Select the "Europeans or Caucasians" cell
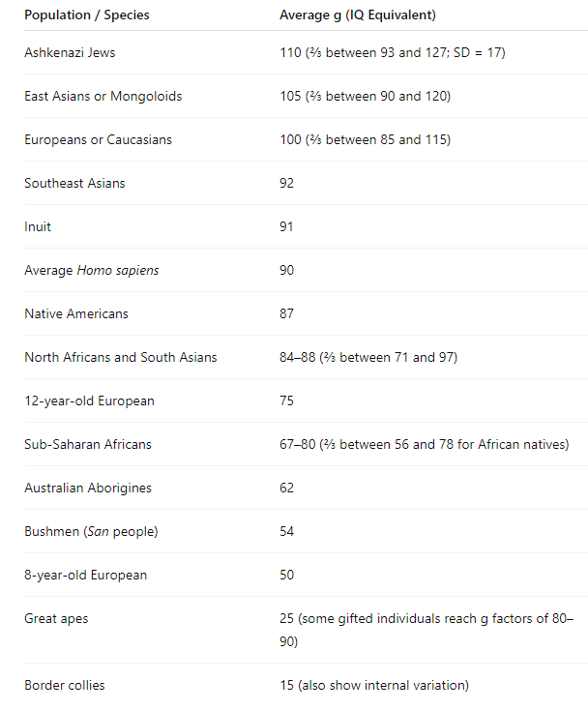Screen dimensions: 588x711 click(x=98, y=139)
